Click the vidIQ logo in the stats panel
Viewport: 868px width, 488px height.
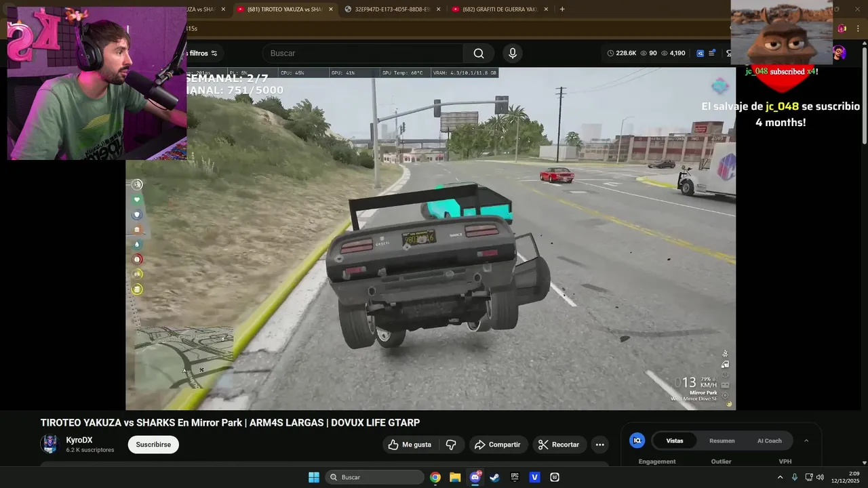(637, 441)
